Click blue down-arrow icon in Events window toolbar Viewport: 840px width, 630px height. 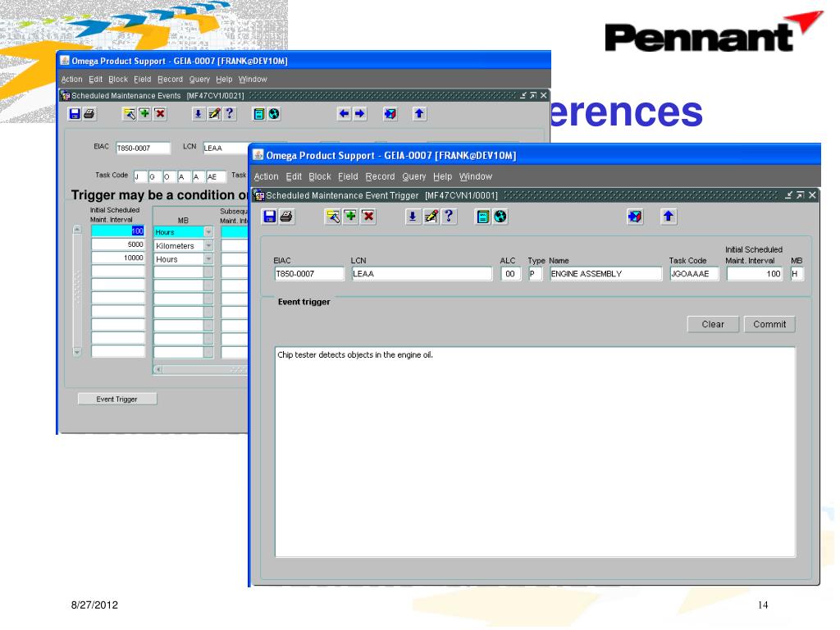pyautogui.click(x=199, y=113)
